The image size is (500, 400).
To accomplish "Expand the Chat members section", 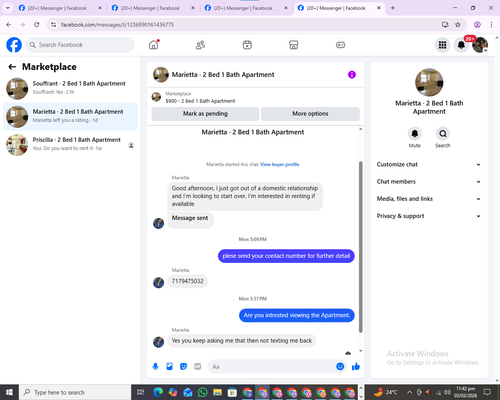I will click(x=429, y=182).
